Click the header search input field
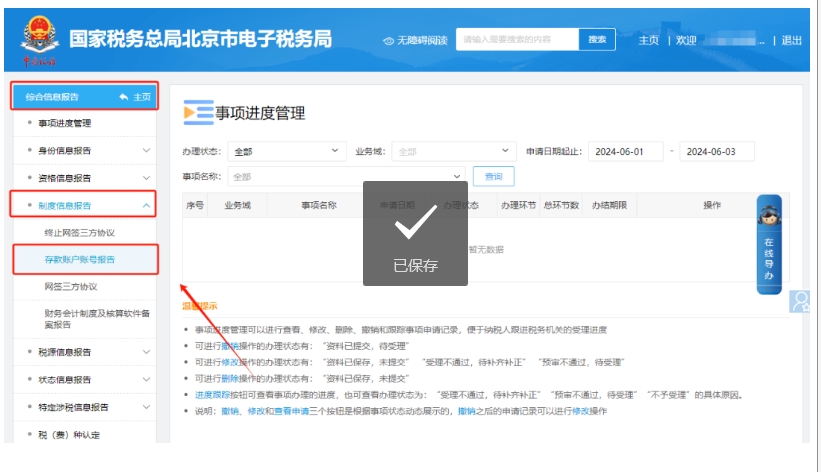The height and width of the screenshot is (472, 821). [517, 40]
